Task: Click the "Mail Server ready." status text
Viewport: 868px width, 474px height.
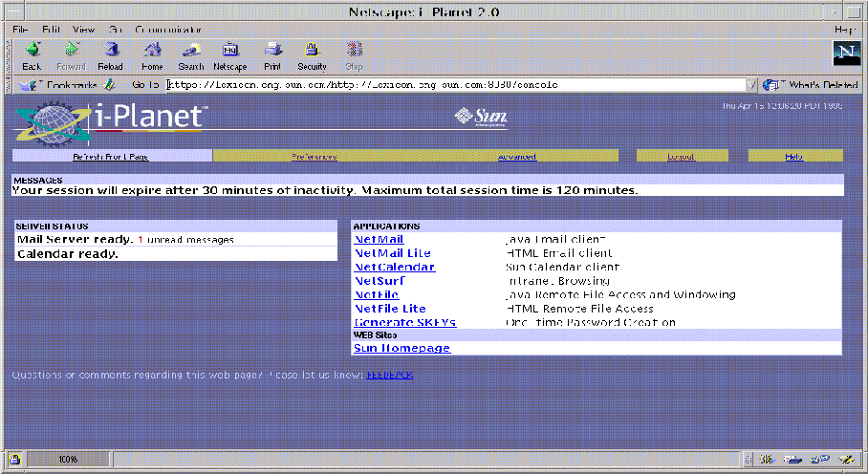Action: [x=76, y=240]
